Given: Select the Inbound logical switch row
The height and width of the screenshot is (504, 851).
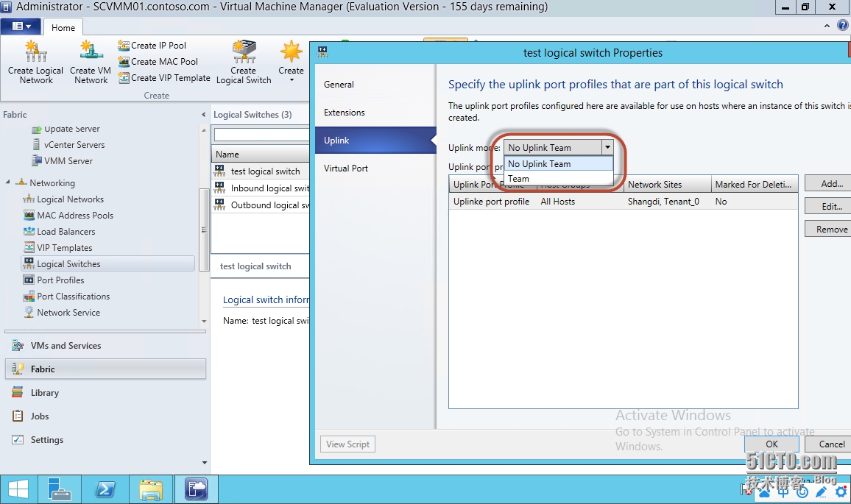Looking at the screenshot, I should (261, 188).
